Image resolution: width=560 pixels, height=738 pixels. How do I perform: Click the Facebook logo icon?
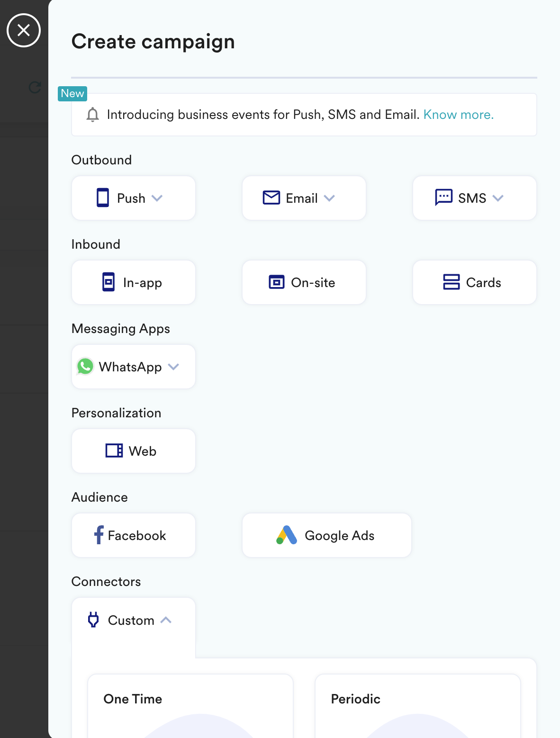[99, 535]
